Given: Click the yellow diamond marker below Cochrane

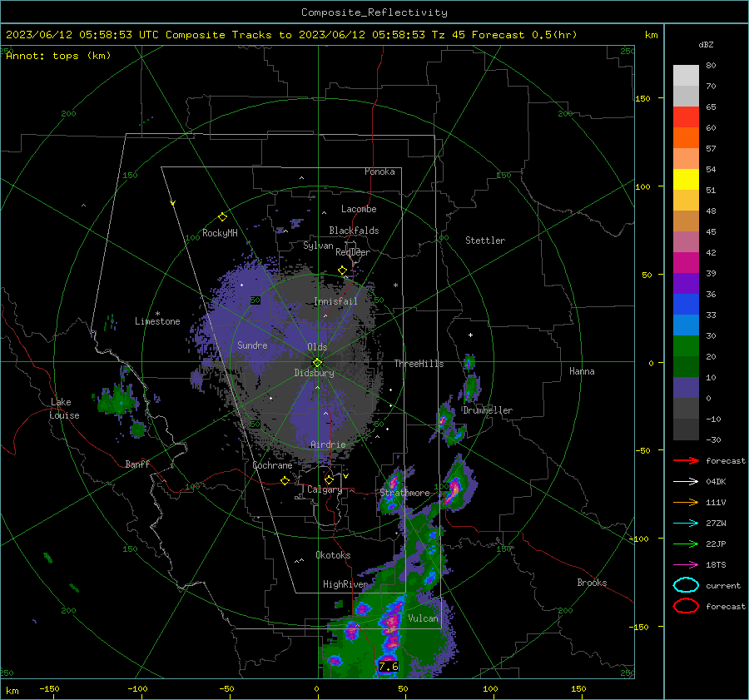Looking at the screenshot, I should (285, 480).
